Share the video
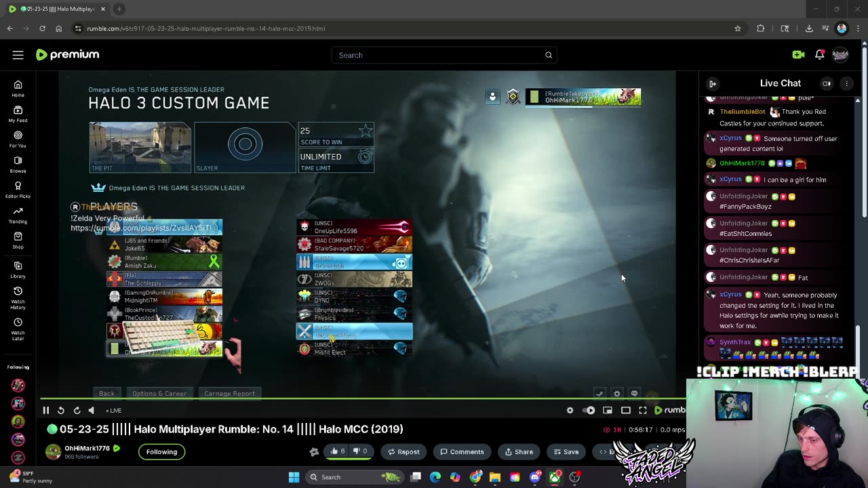The image size is (868, 488). [519, 451]
